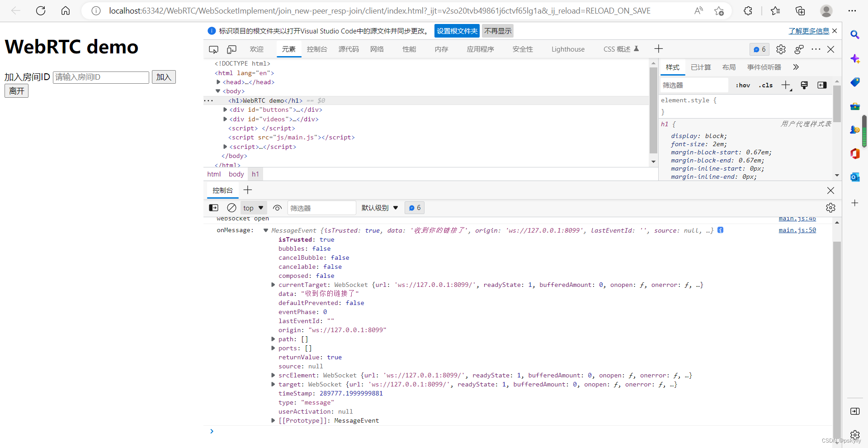Click the 加入 button

(164, 77)
